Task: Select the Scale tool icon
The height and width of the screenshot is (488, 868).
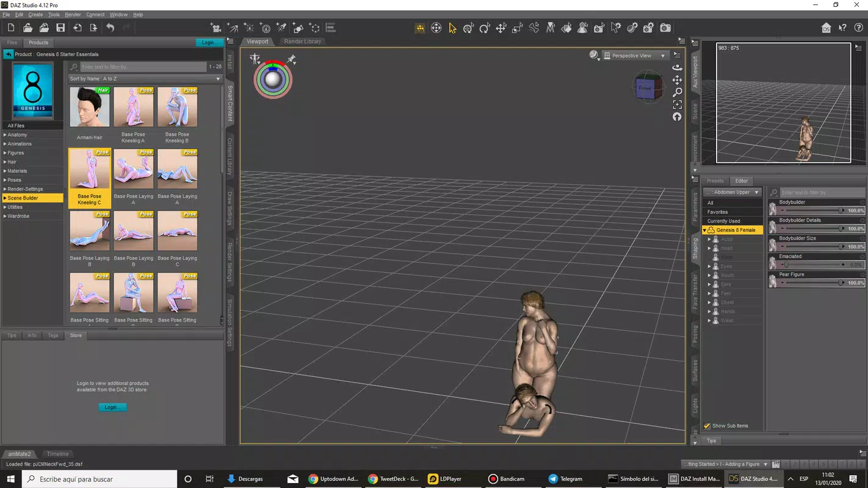Action: click(518, 27)
